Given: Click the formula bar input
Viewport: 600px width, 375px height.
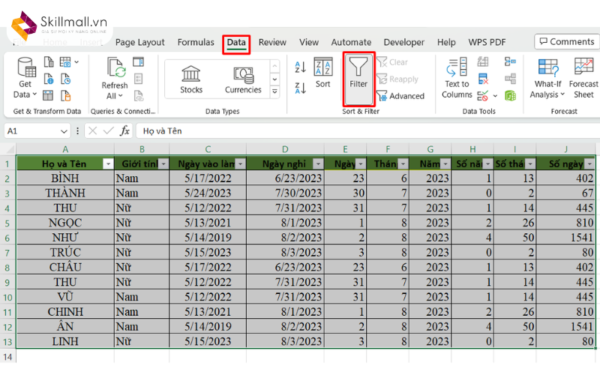Looking at the screenshot, I should pyautogui.click(x=367, y=131).
